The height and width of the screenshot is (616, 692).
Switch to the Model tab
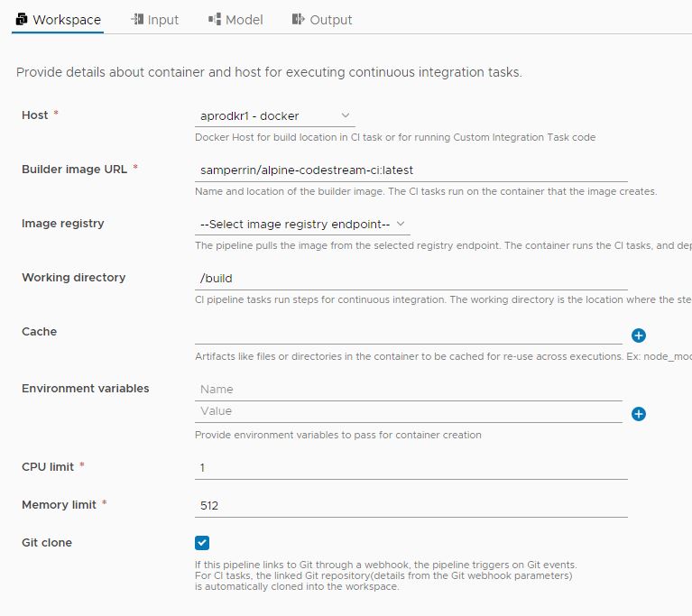coord(235,20)
